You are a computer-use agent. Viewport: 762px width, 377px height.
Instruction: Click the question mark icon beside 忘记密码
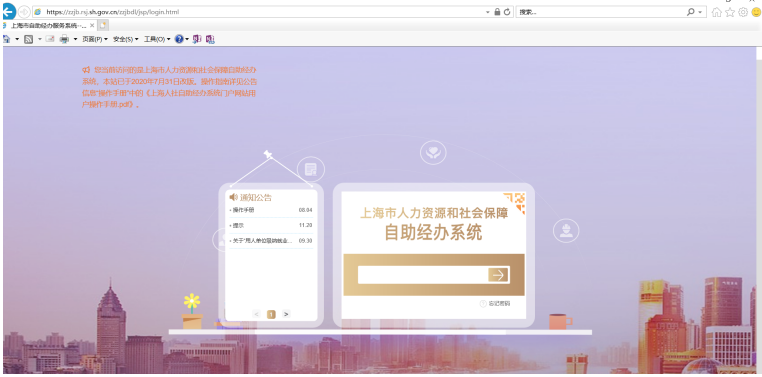(x=483, y=304)
